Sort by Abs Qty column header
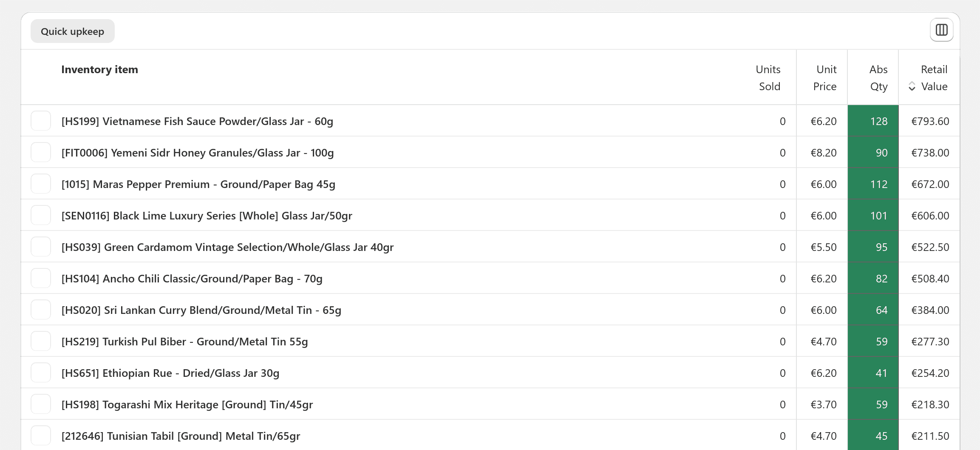980x450 pixels. 878,78
